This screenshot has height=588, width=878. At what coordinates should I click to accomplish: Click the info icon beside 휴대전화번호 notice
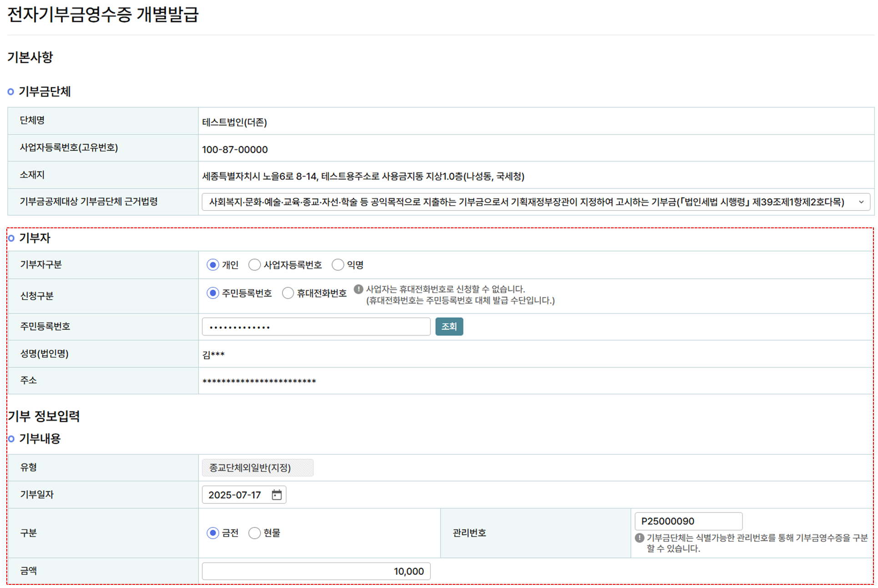pyautogui.click(x=358, y=289)
